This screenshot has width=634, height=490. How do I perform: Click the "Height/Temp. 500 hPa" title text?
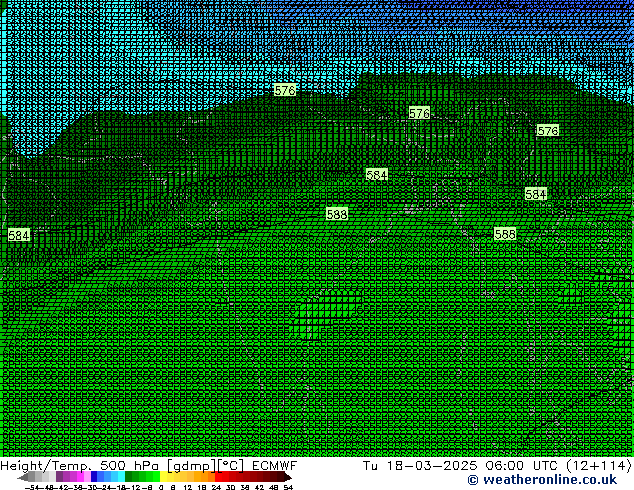tap(79, 466)
